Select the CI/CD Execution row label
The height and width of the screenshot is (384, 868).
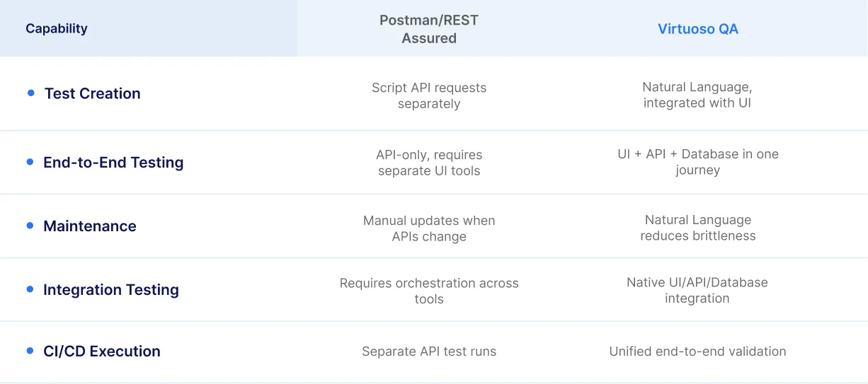102,351
